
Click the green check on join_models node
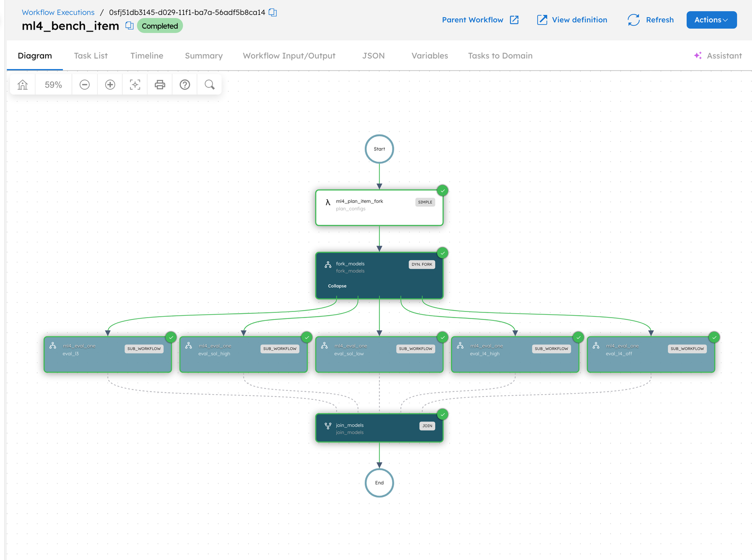pyautogui.click(x=442, y=414)
